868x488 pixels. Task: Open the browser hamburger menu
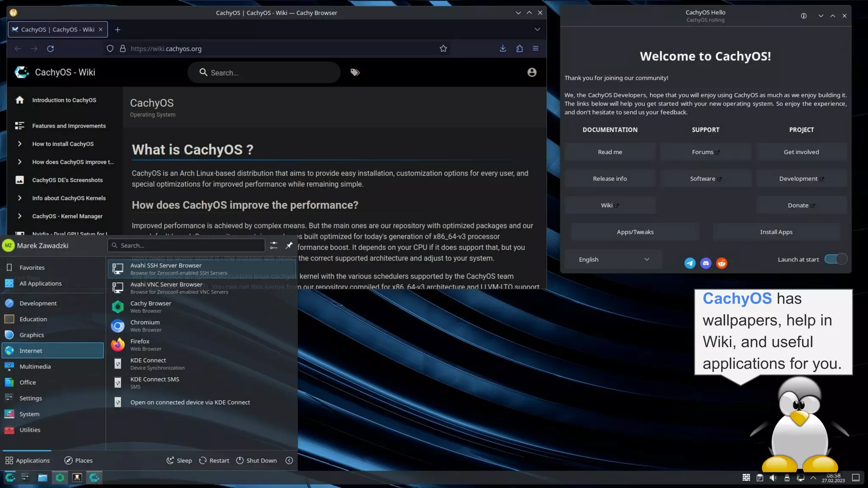pos(536,49)
